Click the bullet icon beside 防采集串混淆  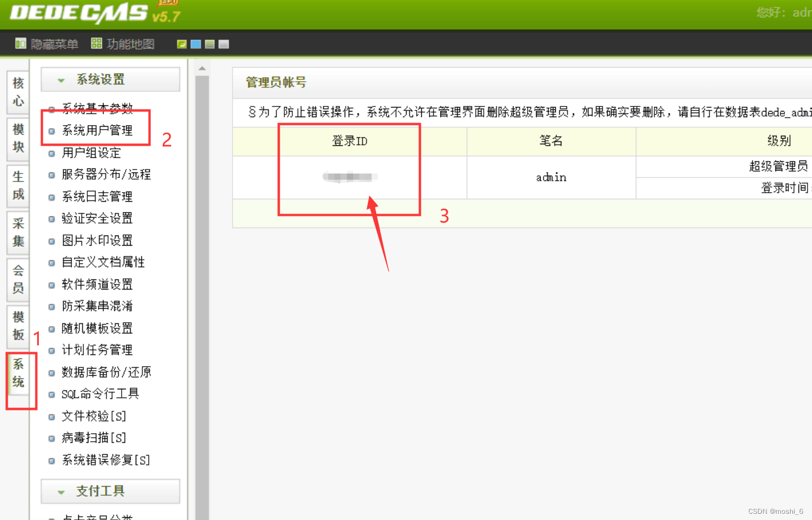pyautogui.click(x=52, y=306)
